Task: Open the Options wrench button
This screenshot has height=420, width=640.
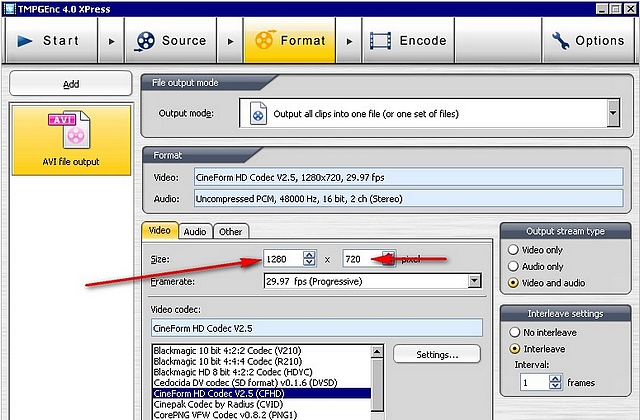Action: click(588, 40)
